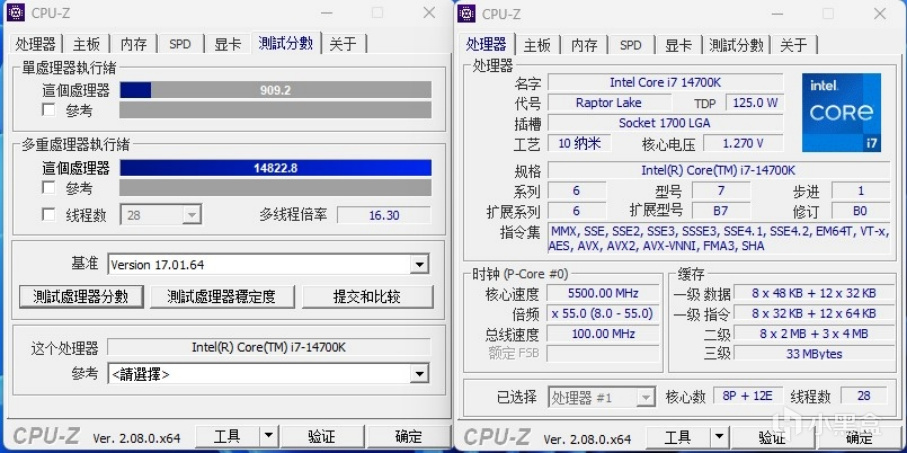Click the 核心速度 value 5500.00 MHz
The height and width of the screenshot is (453, 908).
[603, 293]
